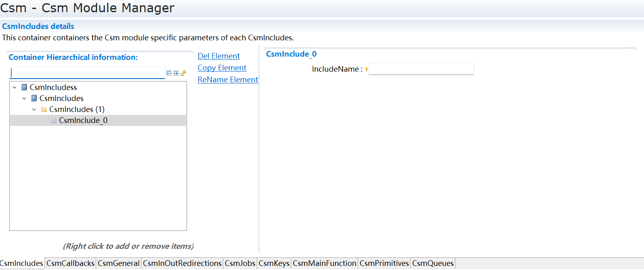This screenshot has height=270, width=644.
Task: Click the tree filter search box
Action: click(x=87, y=73)
